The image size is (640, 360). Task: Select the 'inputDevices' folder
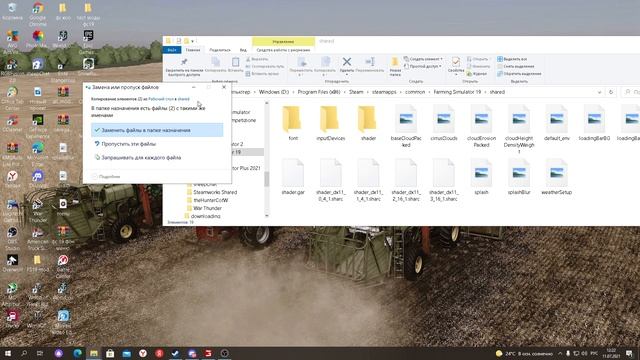(x=331, y=123)
